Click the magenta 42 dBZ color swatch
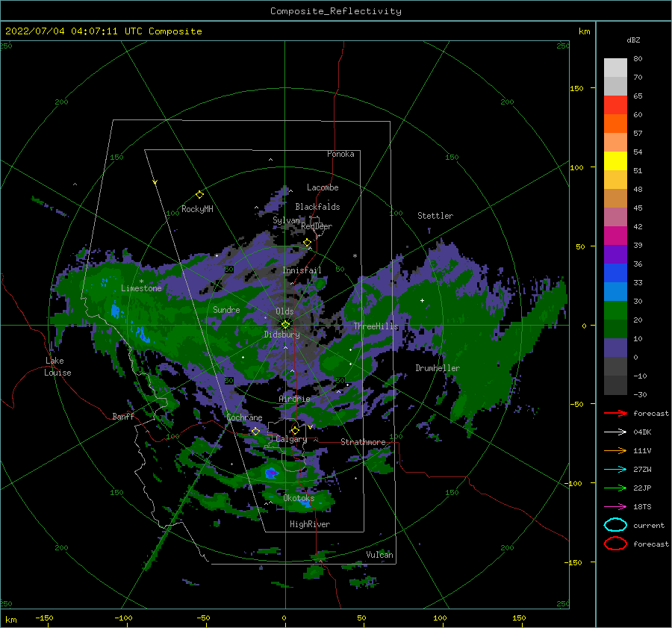 [615, 235]
